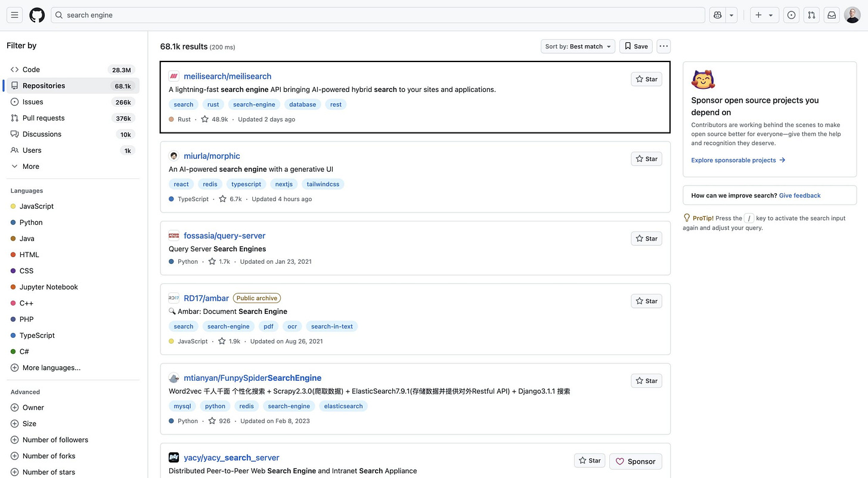Open the Create new plus menu
Viewport: 868px width, 478px height.
(x=764, y=15)
